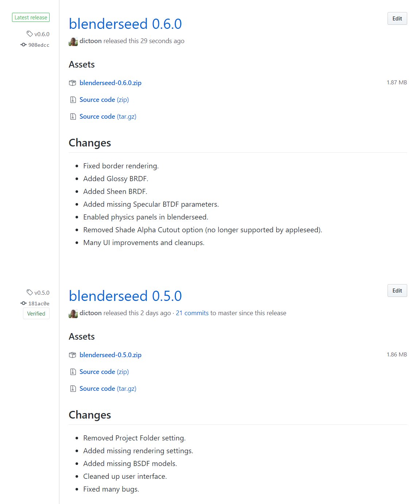Download blenderseed-0.6.0.zip
Image resolution: width=420 pixels, height=504 pixels.
pos(110,83)
